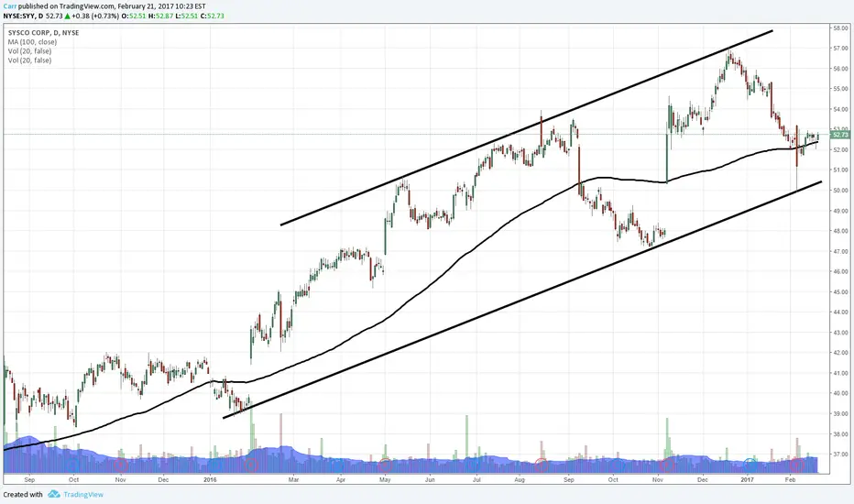Click the 'May' time axis label
The height and width of the screenshot is (504, 854).
(x=385, y=480)
